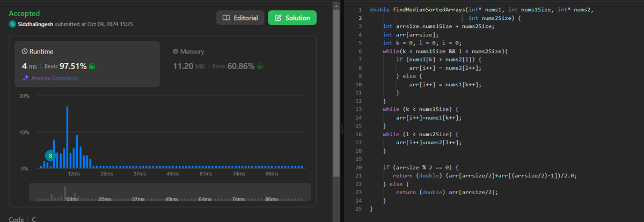The image size is (644, 222).
Task: Click the 74ms label inside the range selector
Action: [238, 199]
